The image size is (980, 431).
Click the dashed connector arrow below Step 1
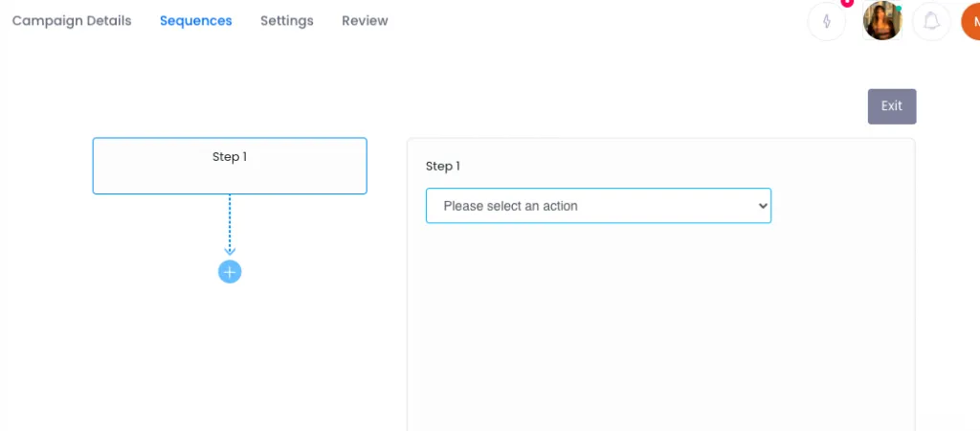coord(230,223)
